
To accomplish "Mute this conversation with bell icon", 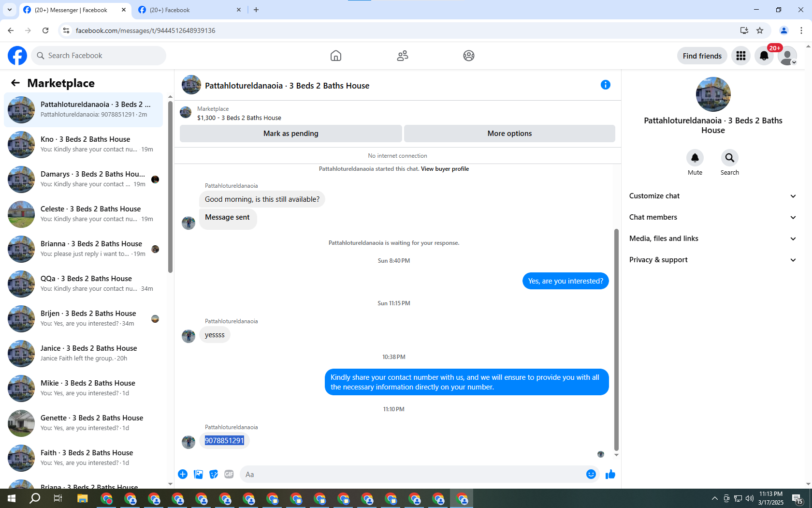I will (695, 158).
